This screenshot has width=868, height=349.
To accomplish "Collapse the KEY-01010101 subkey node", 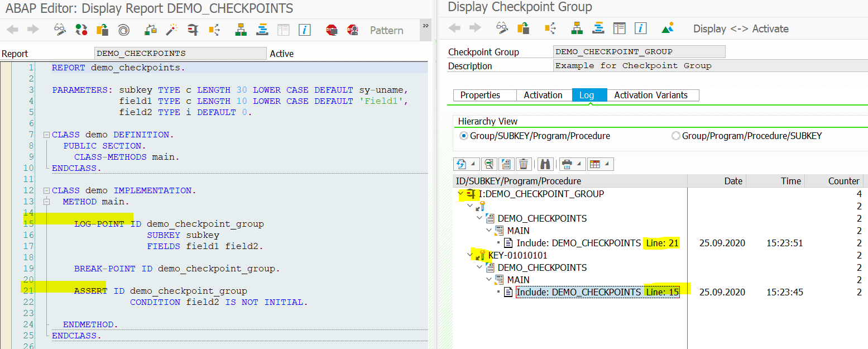I will coord(471,255).
